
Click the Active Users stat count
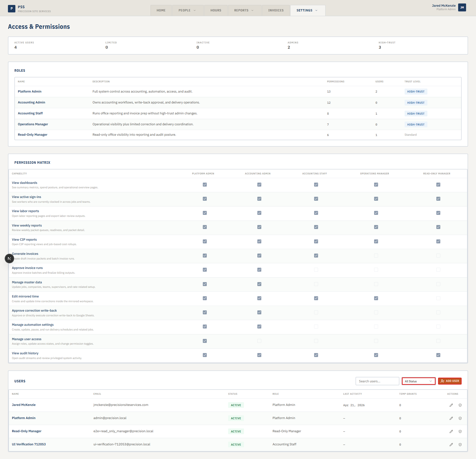click(x=16, y=47)
